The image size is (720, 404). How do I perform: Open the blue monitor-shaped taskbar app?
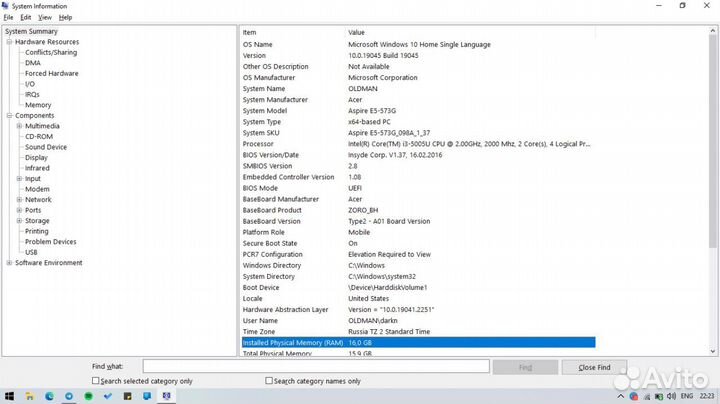pos(147,396)
